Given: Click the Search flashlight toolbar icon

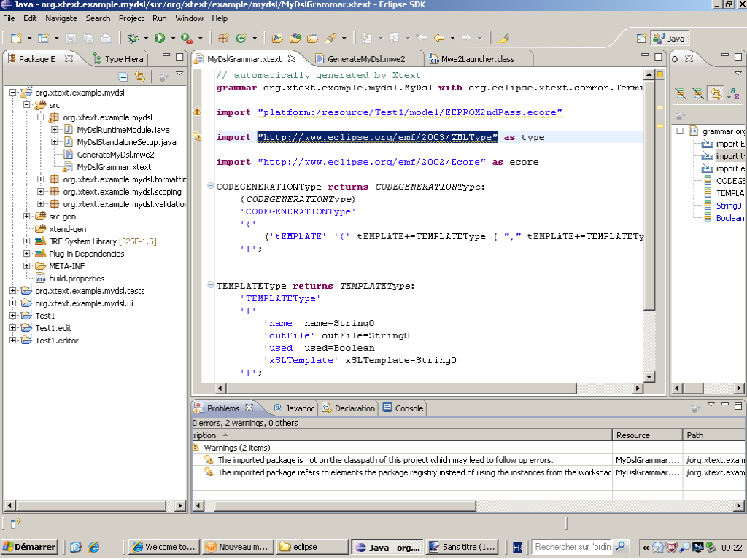Looking at the screenshot, I should pos(330,38).
